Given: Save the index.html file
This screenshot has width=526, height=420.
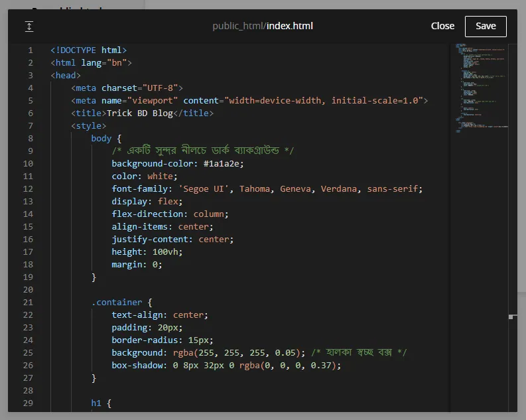Looking at the screenshot, I should (485, 26).
